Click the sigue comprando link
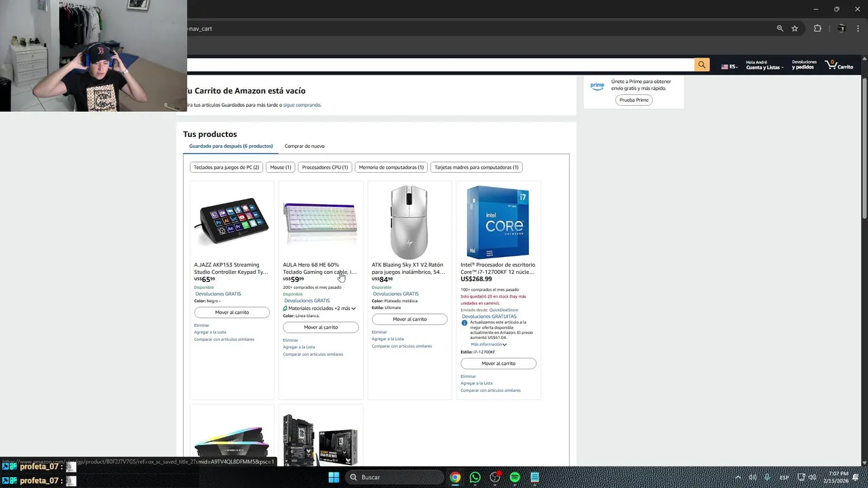 click(302, 105)
